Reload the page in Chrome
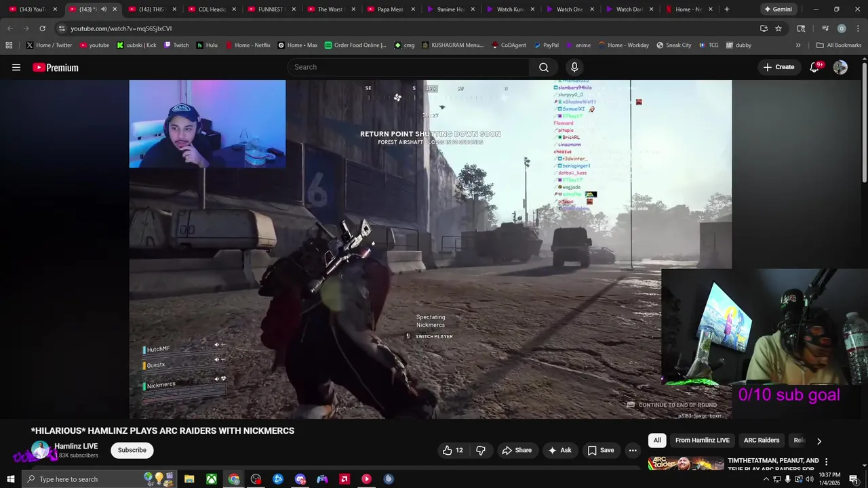 pyautogui.click(x=42, y=28)
